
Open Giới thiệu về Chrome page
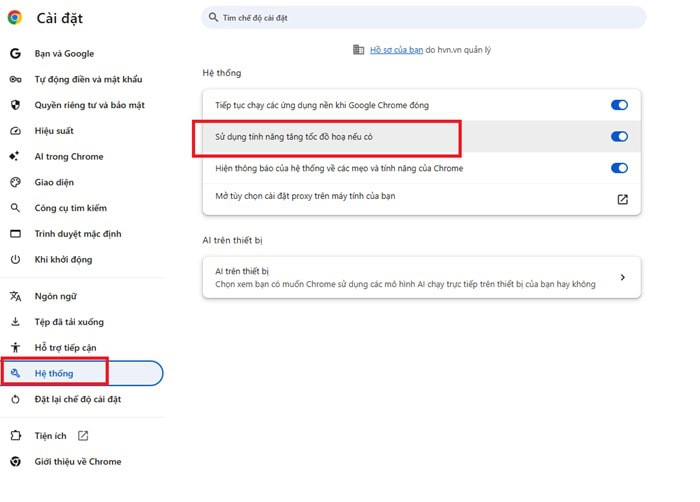tap(78, 461)
